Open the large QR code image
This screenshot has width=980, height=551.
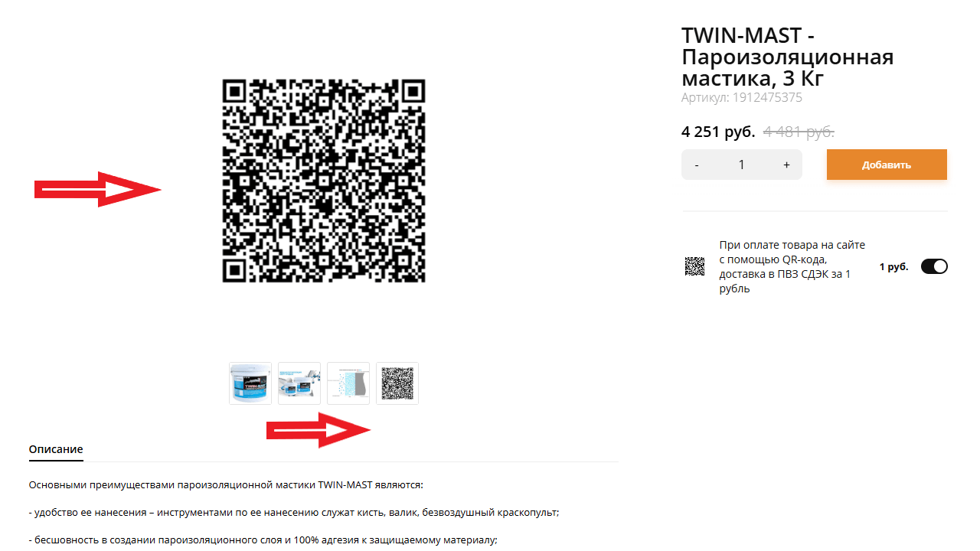[x=323, y=181]
